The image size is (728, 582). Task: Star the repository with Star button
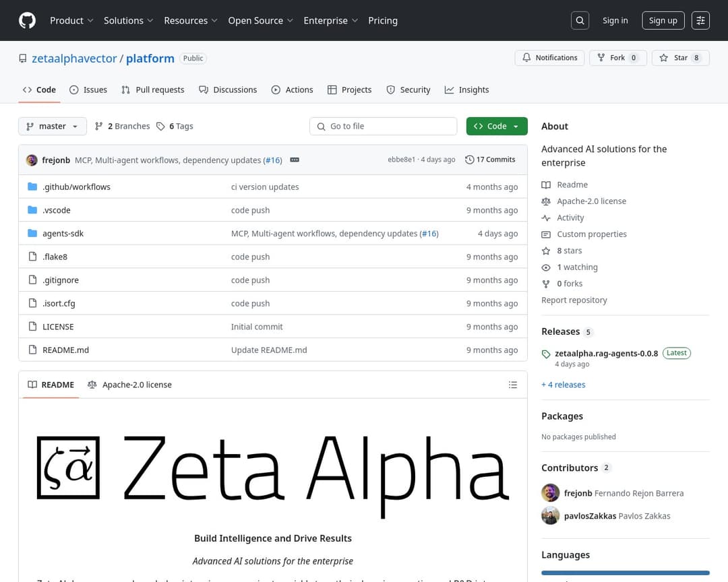(681, 57)
